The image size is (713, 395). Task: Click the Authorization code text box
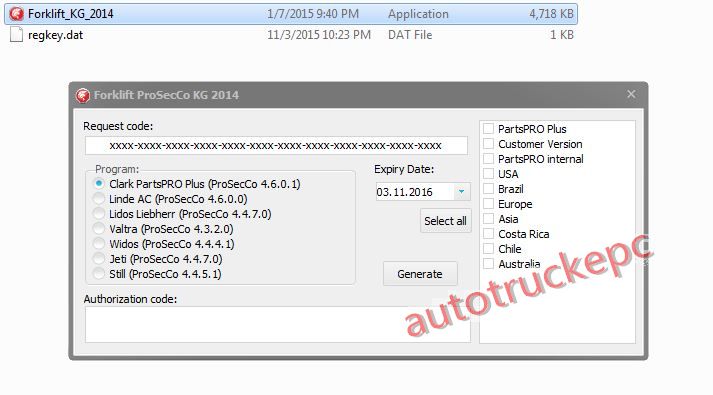(x=277, y=324)
